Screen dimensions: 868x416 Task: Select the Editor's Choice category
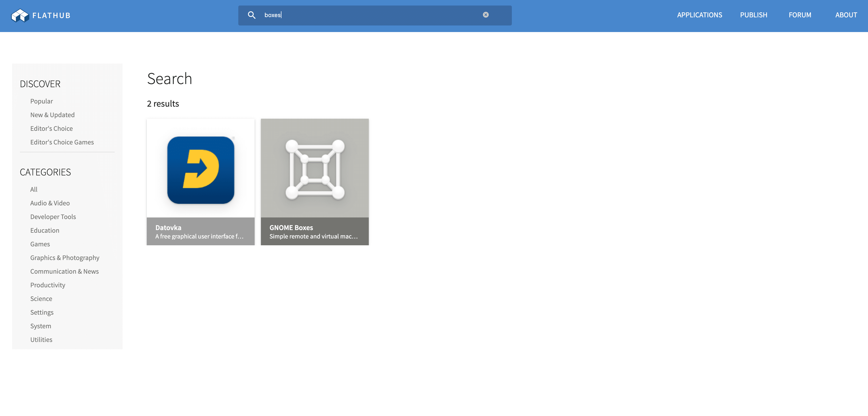tap(52, 128)
